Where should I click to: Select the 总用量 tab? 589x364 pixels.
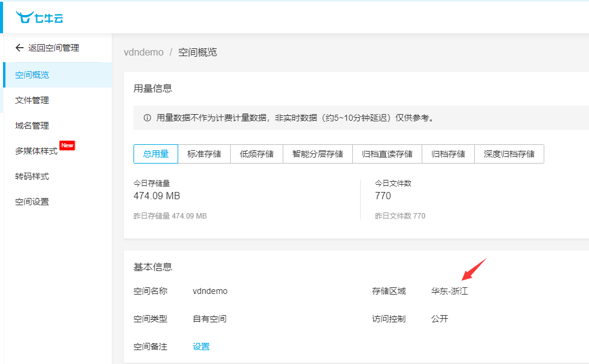(x=156, y=154)
